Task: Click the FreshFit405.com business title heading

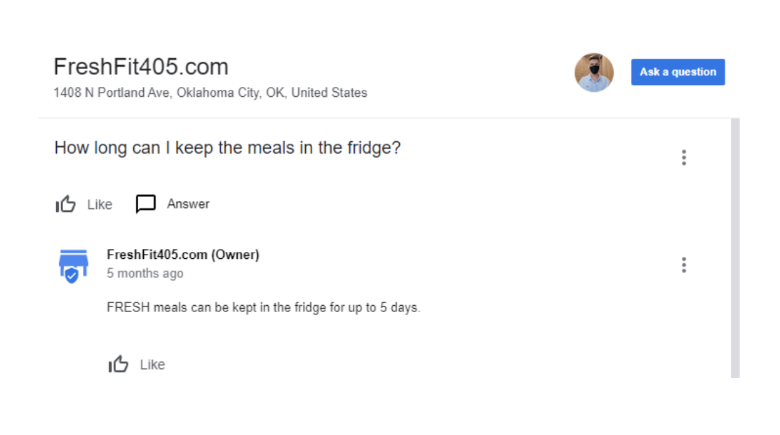Action: (x=141, y=67)
